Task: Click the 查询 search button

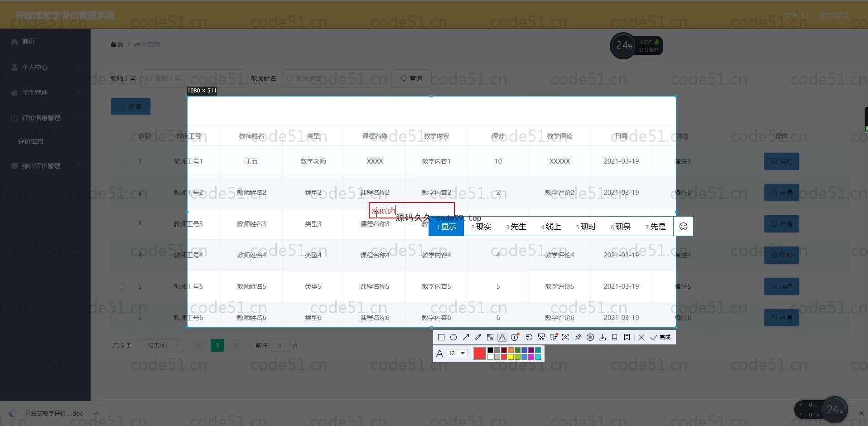Action: click(x=411, y=78)
